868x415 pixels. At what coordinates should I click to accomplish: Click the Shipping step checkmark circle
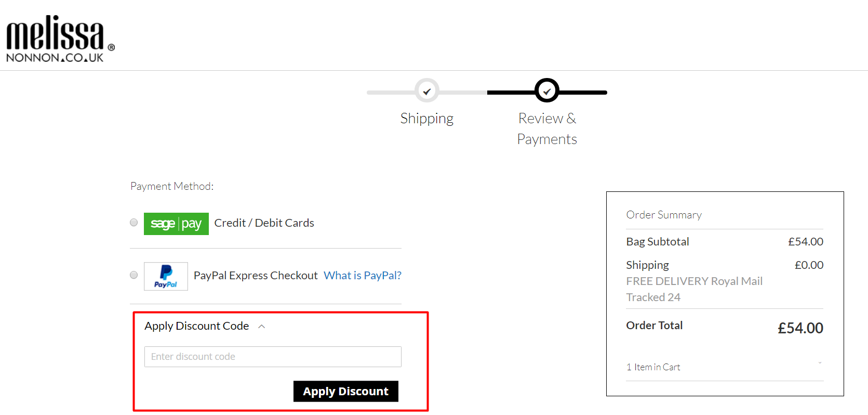pos(427,91)
